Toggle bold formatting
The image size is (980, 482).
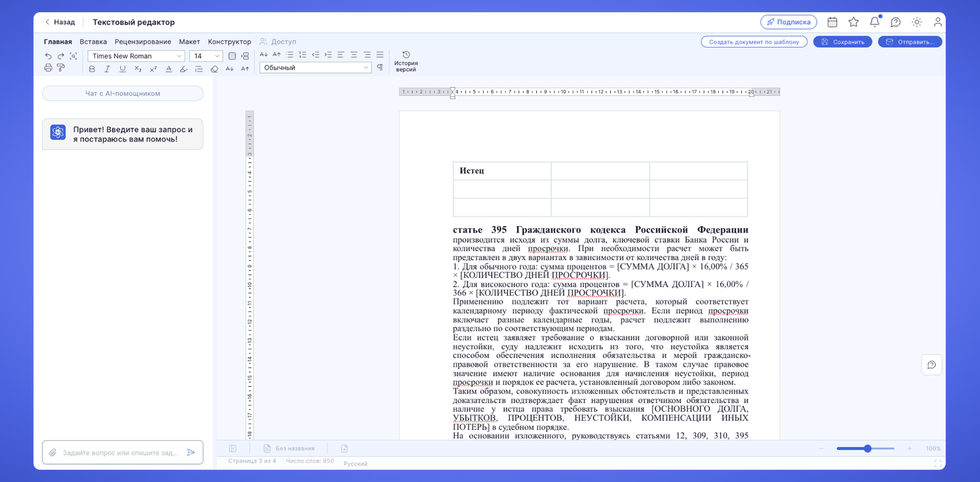tap(92, 69)
